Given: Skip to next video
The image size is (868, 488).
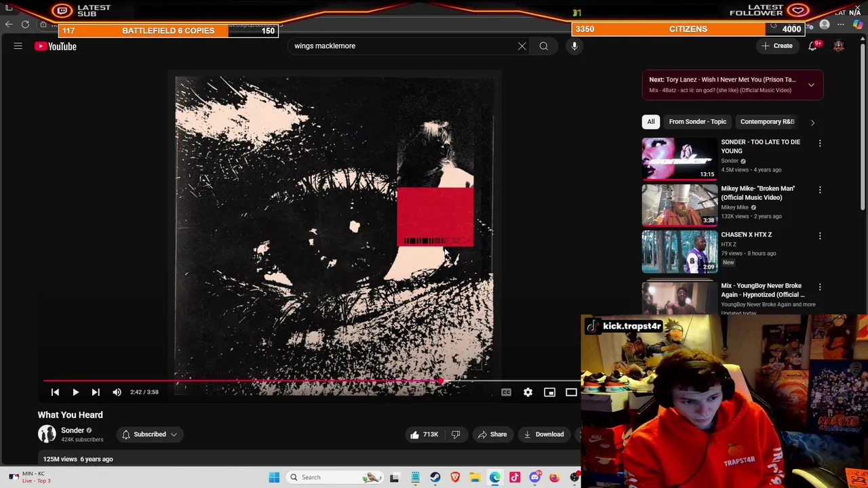Looking at the screenshot, I should pos(96,392).
